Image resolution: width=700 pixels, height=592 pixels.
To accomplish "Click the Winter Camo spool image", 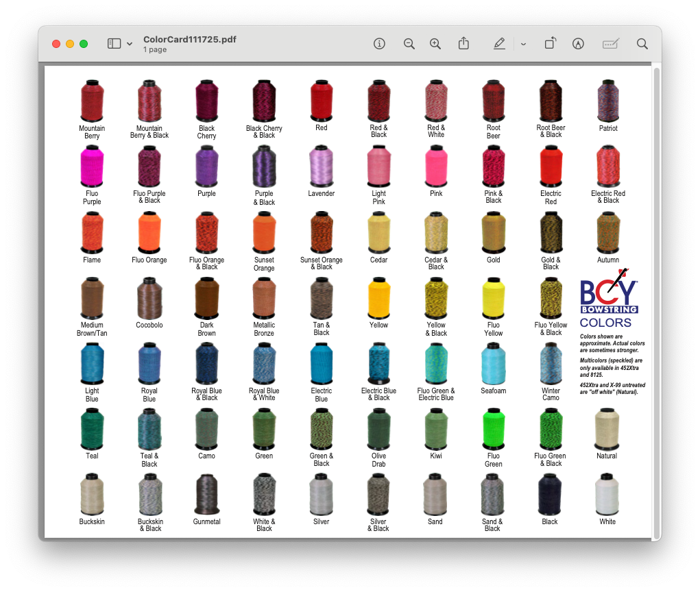I will click(551, 364).
